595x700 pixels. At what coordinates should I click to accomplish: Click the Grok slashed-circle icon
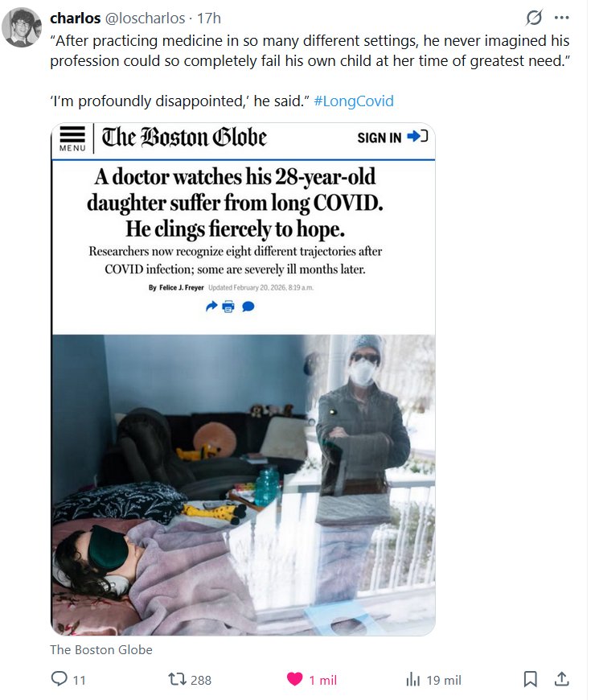(x=534, y=18)
